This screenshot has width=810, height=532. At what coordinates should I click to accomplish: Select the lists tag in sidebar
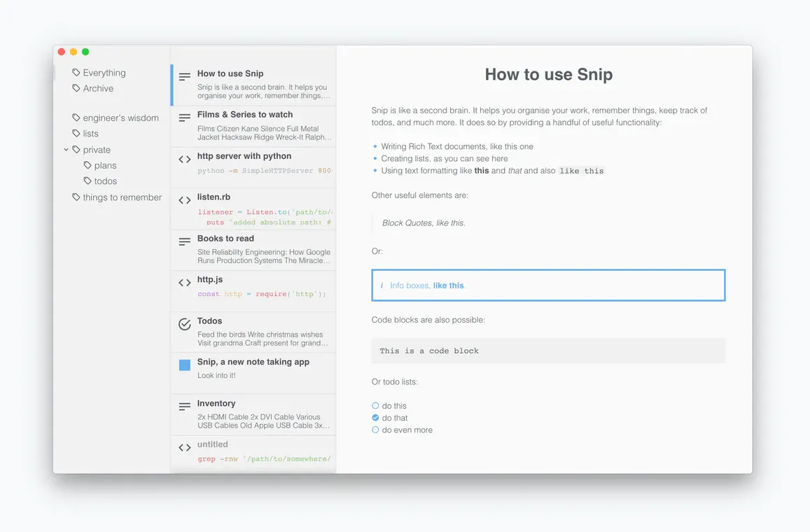tap(90, 134)
